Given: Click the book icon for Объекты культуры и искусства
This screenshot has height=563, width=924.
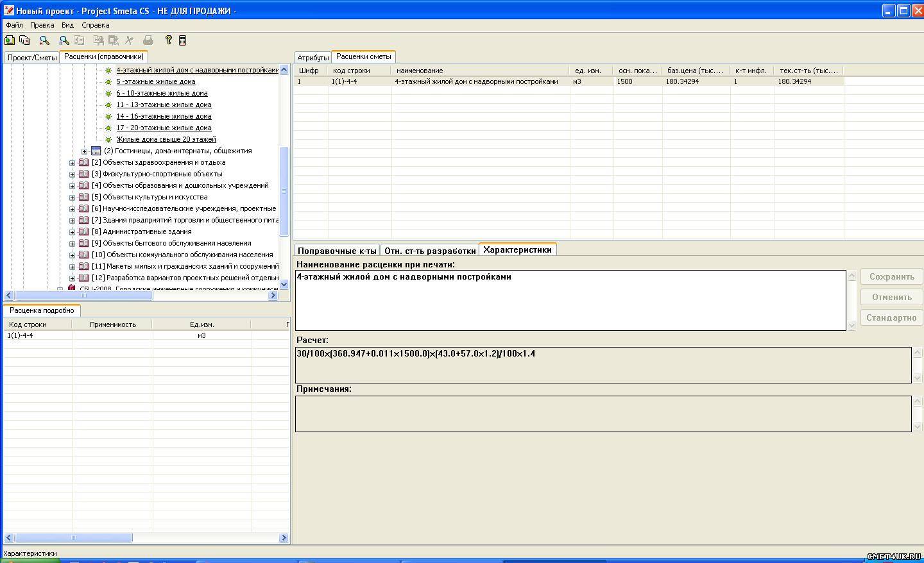Looking at the screenshot, I should click(x=83, y=197).
